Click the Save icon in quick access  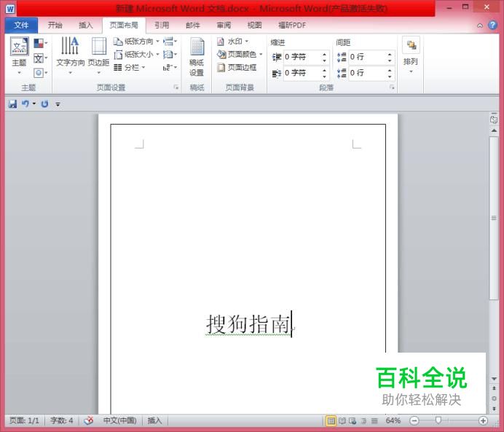pyautogui.click(x=12, y=104)
